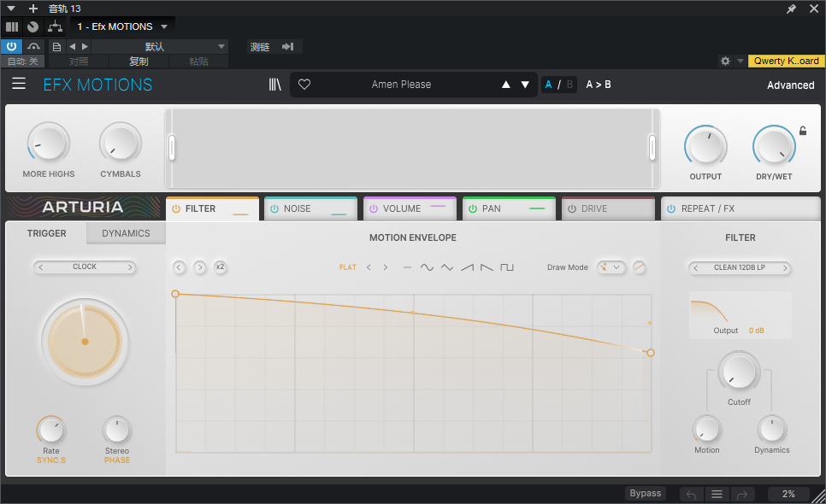
Task: Select the square wave shape preset
Action: [507, 267]
